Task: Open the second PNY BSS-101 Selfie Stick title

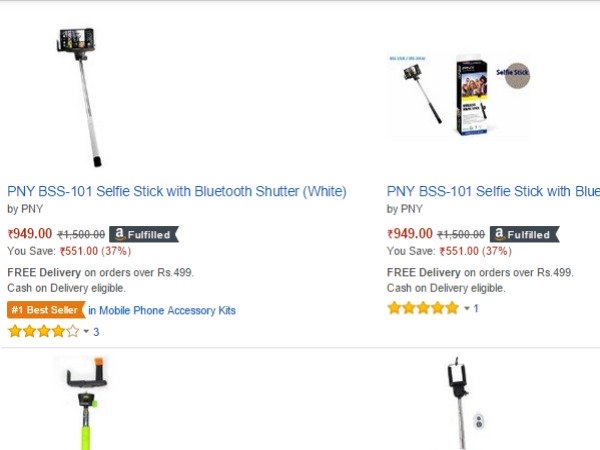Action: tap(493, 190)
